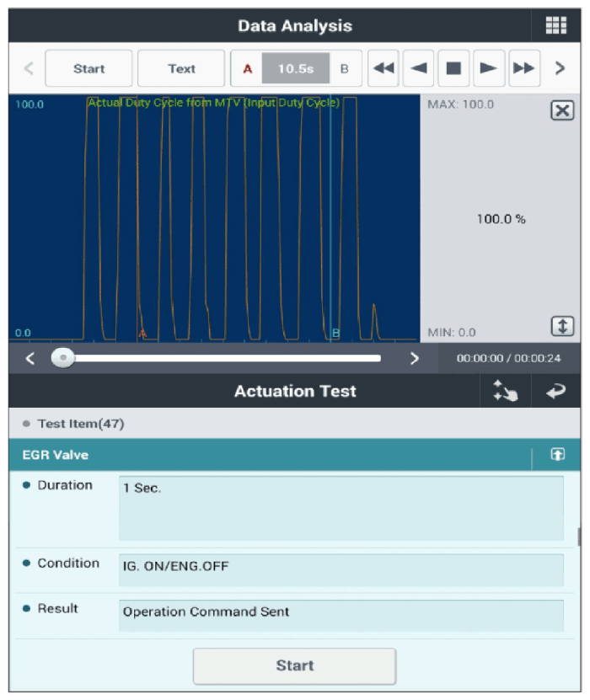Open the grid menu icon in header
Image resolution: width=590 pixels, height=700 pixels.
pyautogui.click(x=555, y=25)
